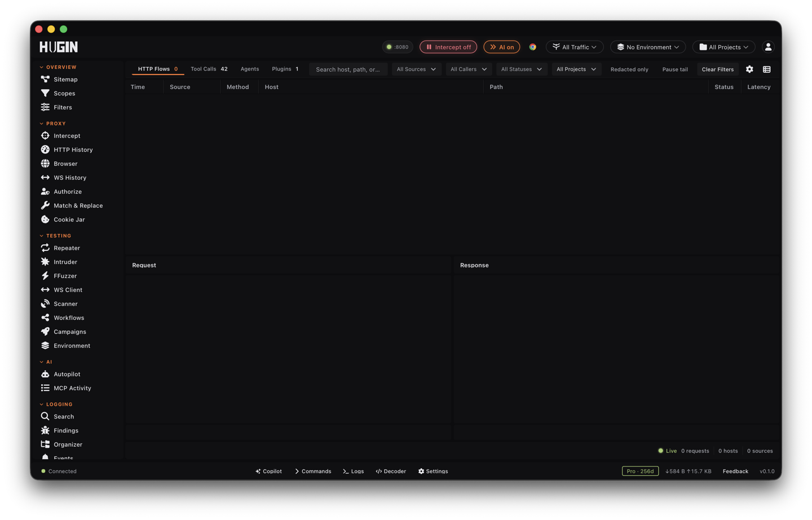Image resolution: width=812 pixels, height=520 pixels.
Task: Toggle the Intercept off button
Action: pyautogui.click(x=448, y=47)
